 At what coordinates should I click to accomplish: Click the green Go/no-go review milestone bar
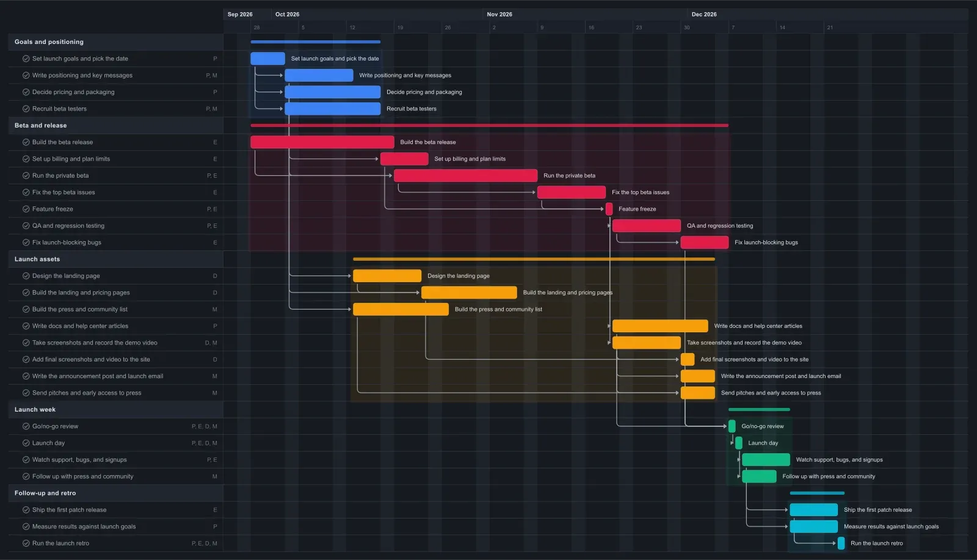click(732, 426)
